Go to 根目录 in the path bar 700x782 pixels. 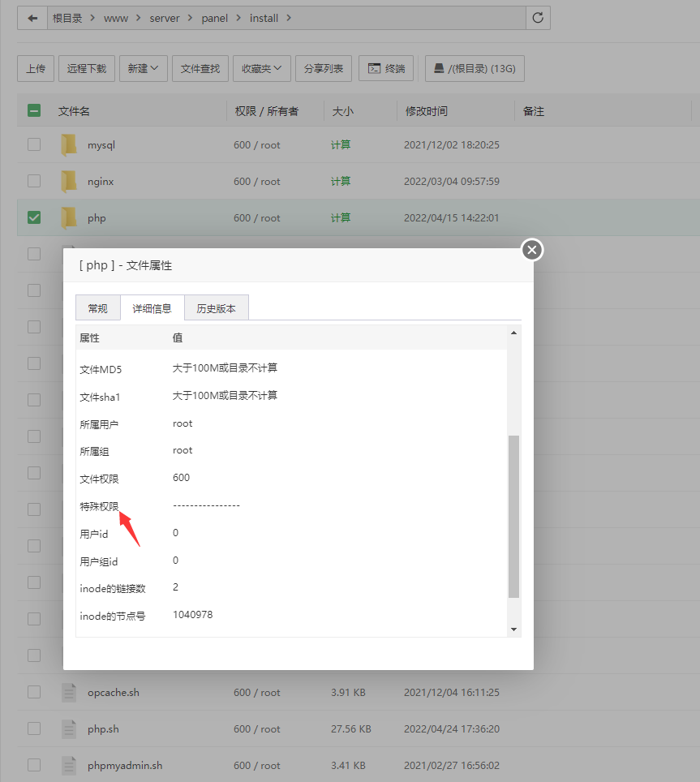coord(67,19)
